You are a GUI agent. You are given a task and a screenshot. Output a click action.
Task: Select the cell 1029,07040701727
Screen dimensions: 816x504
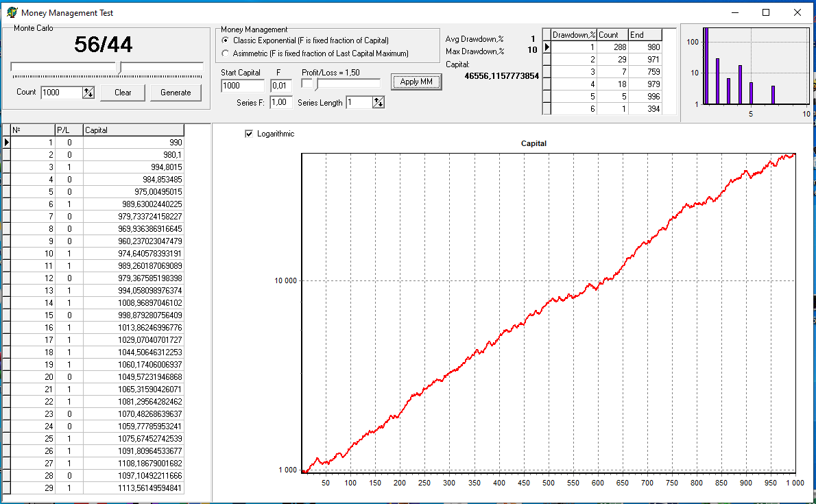(x=133, y=340)
